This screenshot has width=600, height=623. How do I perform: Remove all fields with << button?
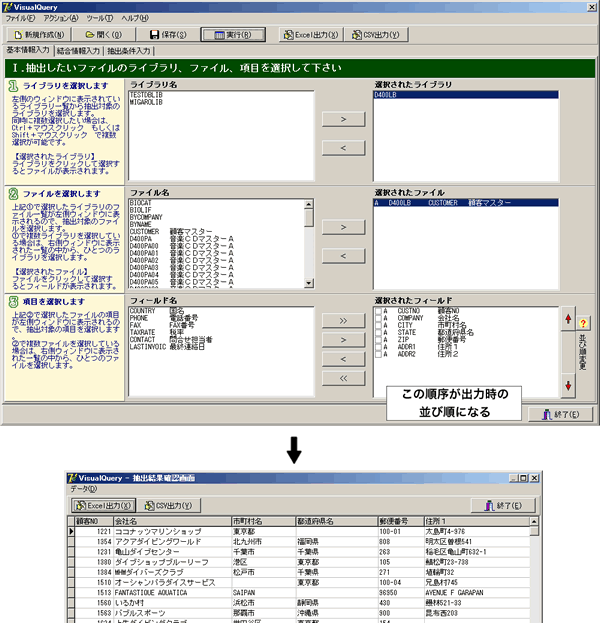[343, 378]
